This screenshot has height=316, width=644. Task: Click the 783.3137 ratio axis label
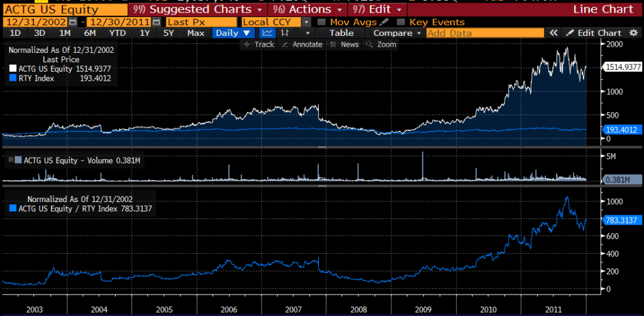click(623, 221)
